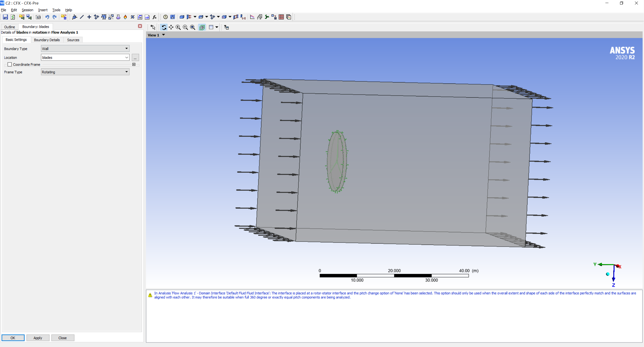The height and width of the screenshot is (347, 644).
Task: Switch to the Sources tab
Action: pyautogui.click(x=73, y=40)
